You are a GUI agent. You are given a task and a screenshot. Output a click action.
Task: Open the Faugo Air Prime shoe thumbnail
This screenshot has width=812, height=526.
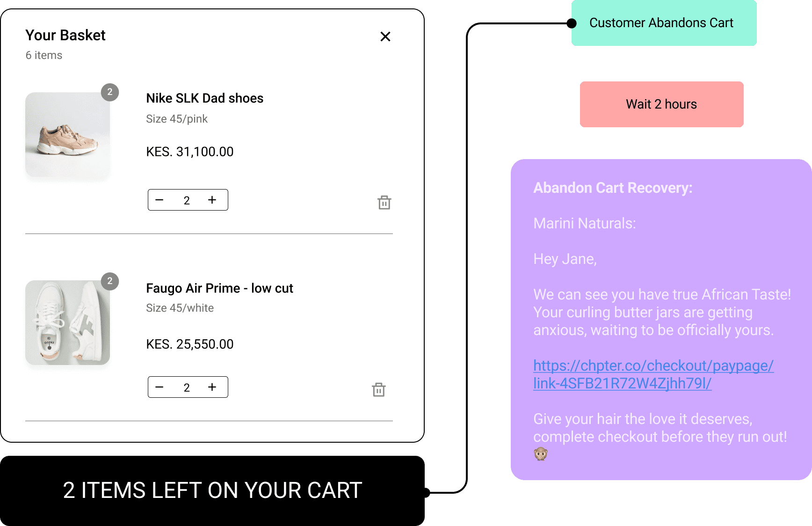tap(67, 322)
